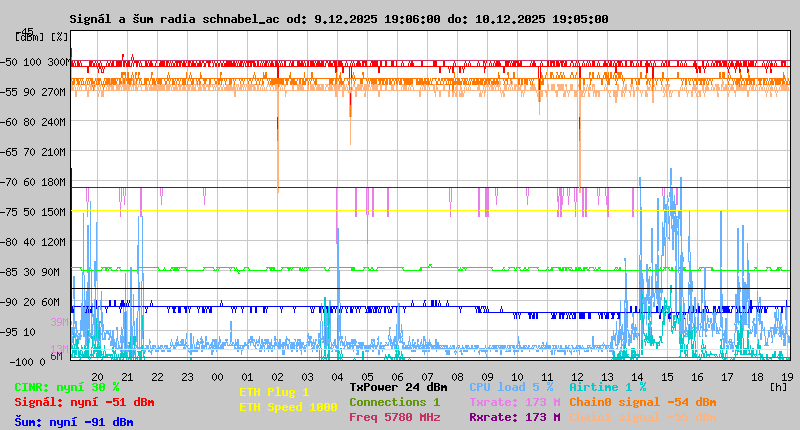Click hour '14' on the time axis

point(637,377)
